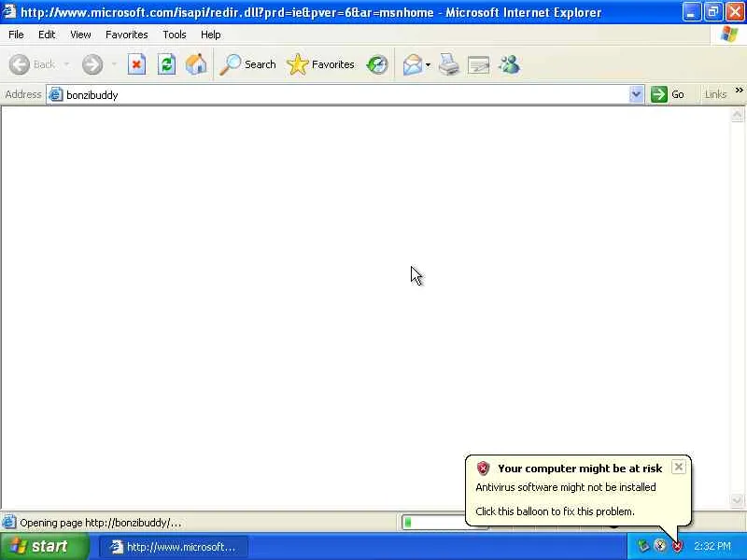This screenshot has height=560, width=747.
Task: Click the page icon in address bar
Action: point(56,95)
